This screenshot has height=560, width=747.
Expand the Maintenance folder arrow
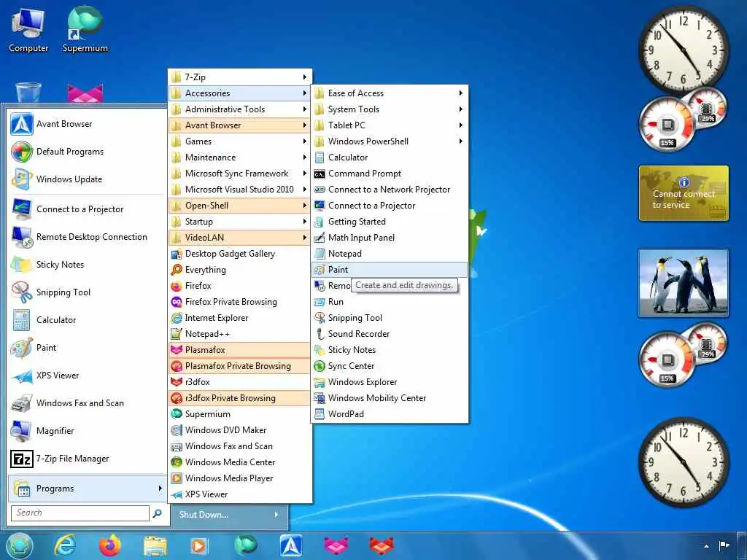(x=304, y=157)
